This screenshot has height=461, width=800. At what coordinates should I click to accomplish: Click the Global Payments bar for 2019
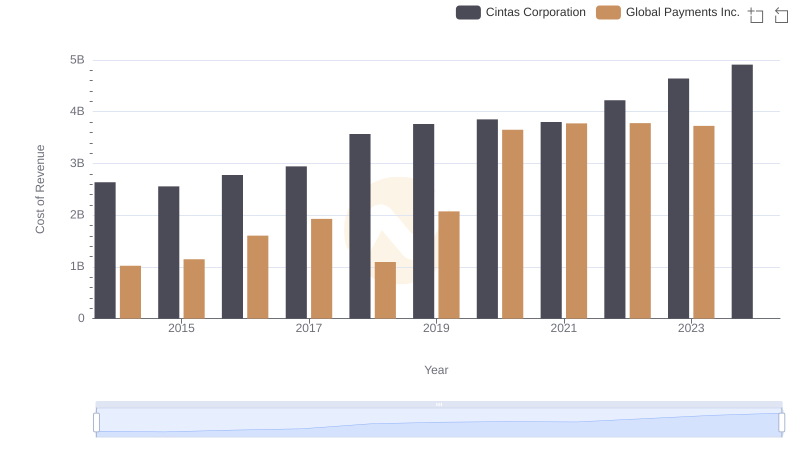pos(449,265)
